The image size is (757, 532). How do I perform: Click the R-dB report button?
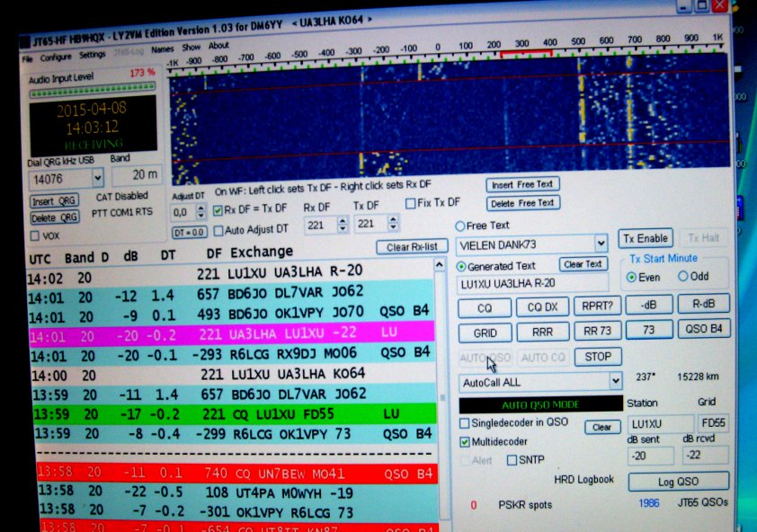(703, 304)
